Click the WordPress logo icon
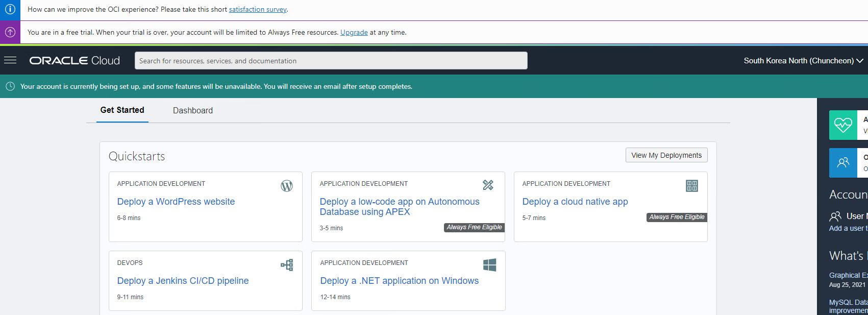The width and height of the screenshot is (868, 315). [x=287, y=186]
